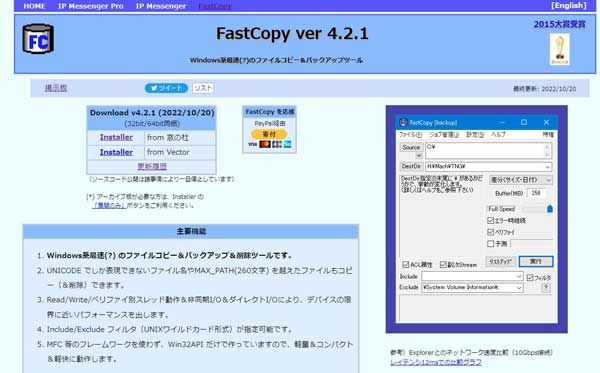Click the Source field scrollbar
600x373 pixels.
[548, 151]
